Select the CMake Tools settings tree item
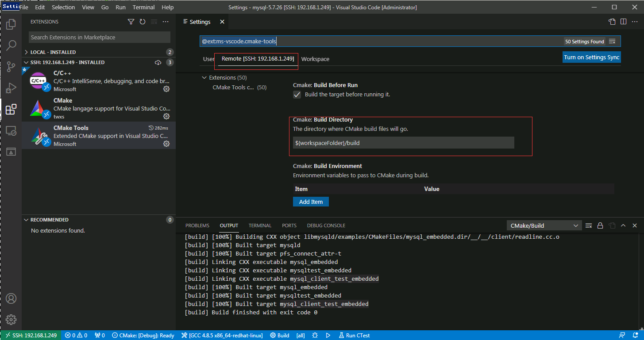The image size is (644, 340). point(239,88)
